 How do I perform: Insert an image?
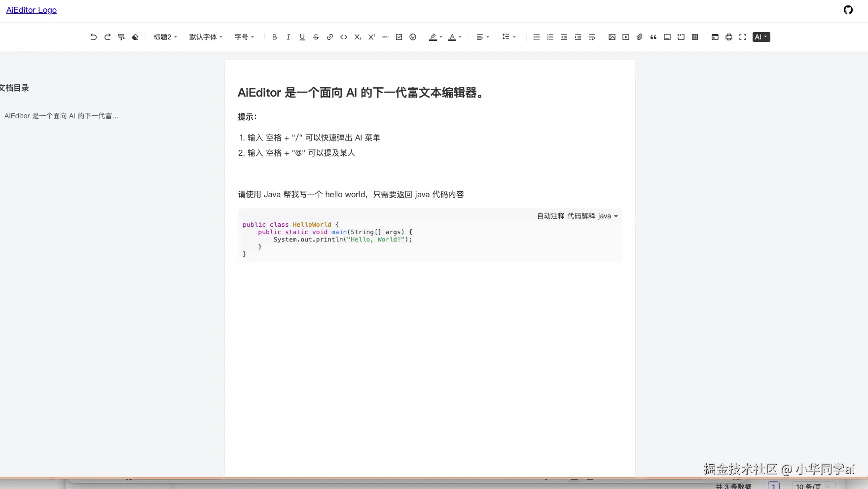(612, 37)
